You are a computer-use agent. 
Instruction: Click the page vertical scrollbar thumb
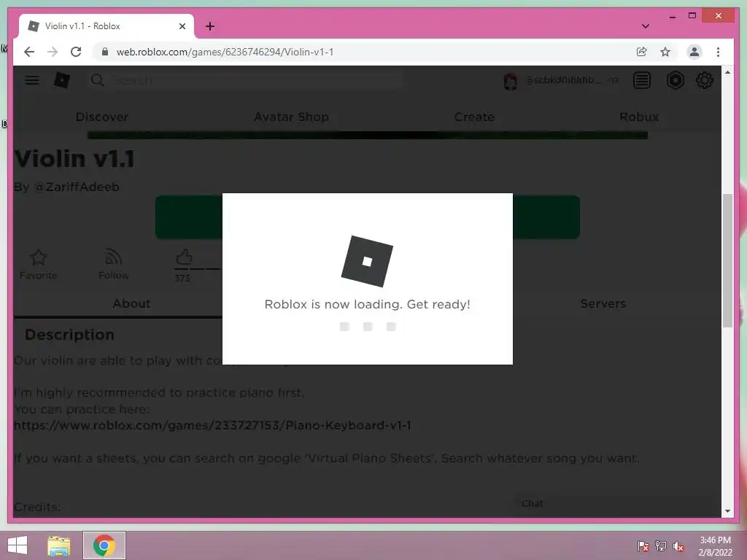[727, 260]
